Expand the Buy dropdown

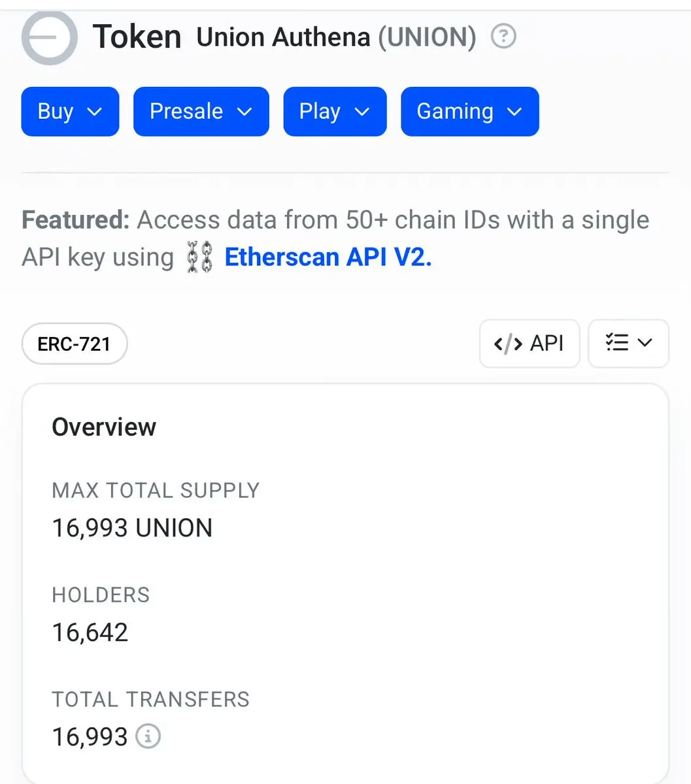click(x=70, y=112)
